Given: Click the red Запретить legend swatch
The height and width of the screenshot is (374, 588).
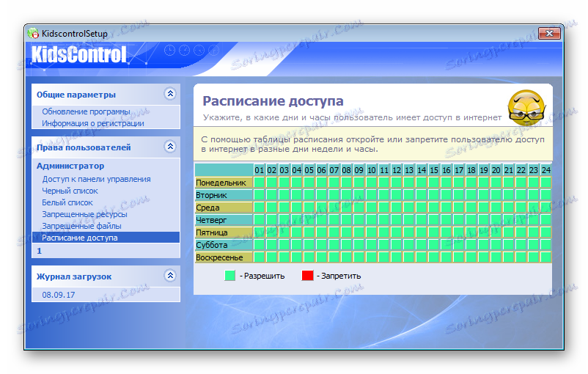Looking at the screenshot, I should [x=307, y=275].
